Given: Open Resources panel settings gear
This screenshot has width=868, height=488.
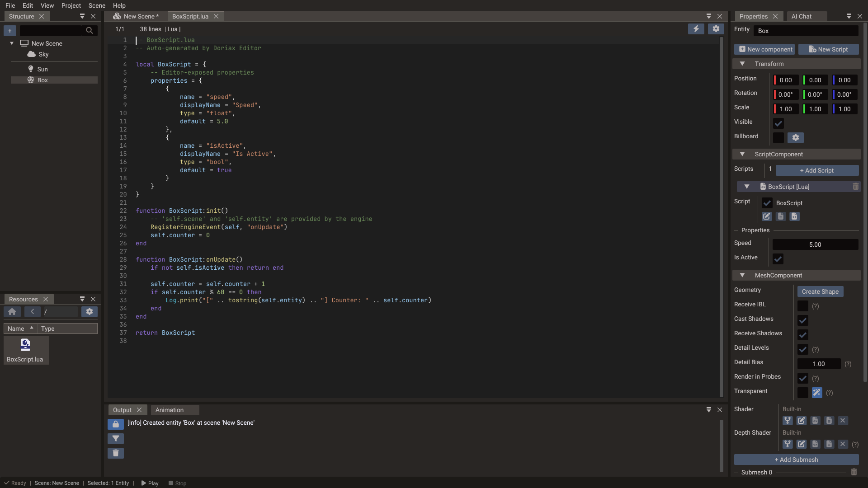Looking at the screenshot, I should [90, 312].
